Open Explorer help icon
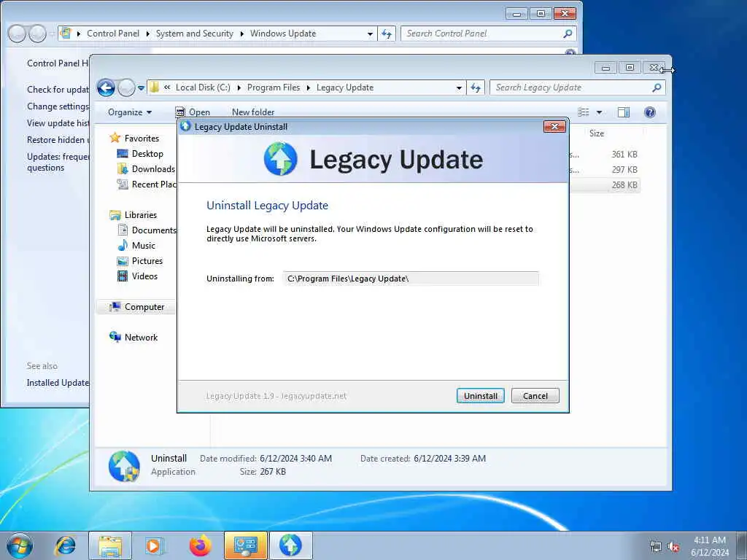The width and height of the screenshot is (747, 560). [x=650, y=112]
